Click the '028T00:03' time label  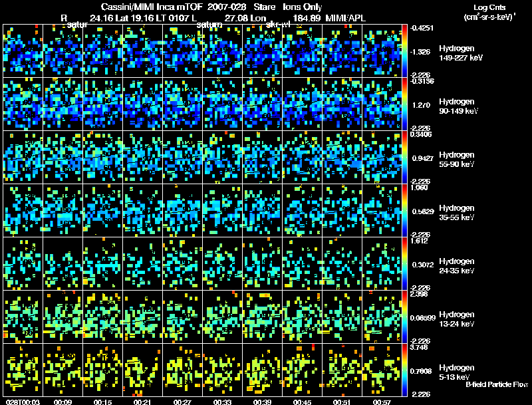[23, 402]
